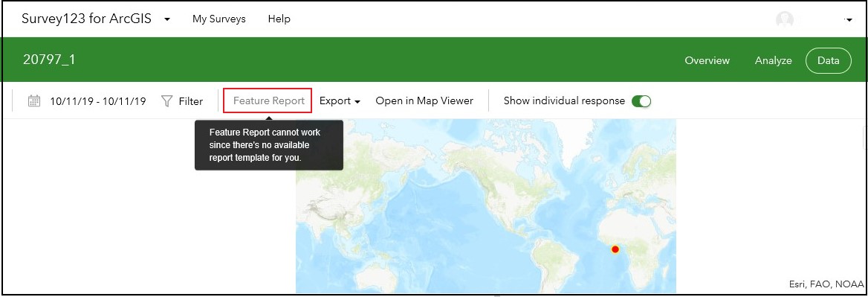Select the Data tab
This screenshot has height=297, width=868.
tap(828, 60)
